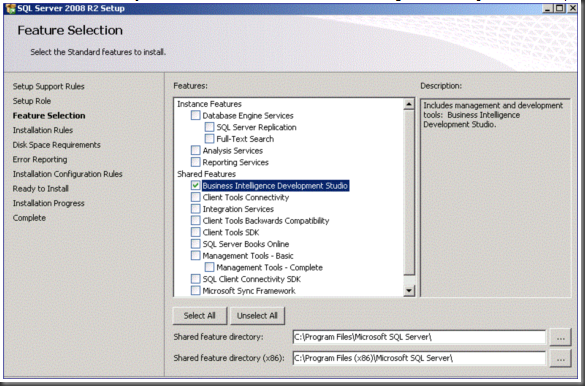This screenshot has height=386, width=585.
Task: Select the Disk Space Requirements step
Action: 57,145
